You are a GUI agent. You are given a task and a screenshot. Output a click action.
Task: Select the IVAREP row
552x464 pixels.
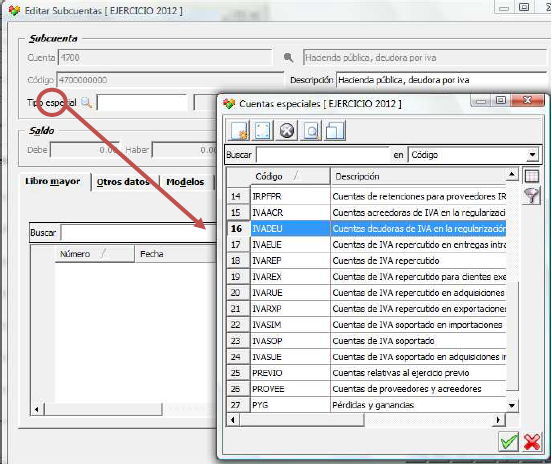click(366, 261)
